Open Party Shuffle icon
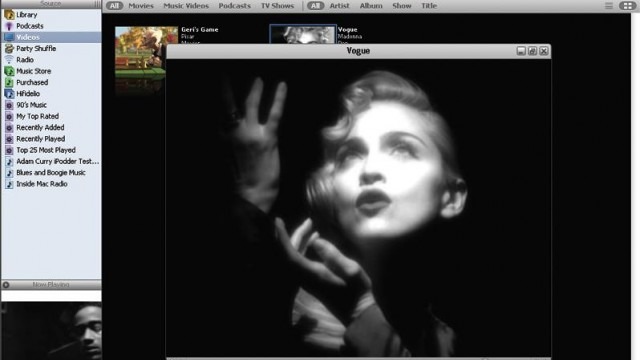This screenshot has width=640, height=360. (x=9, y=49)
